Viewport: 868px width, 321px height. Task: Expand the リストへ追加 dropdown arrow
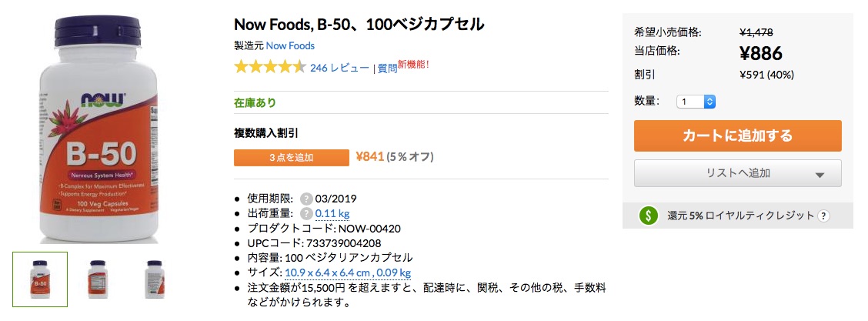(x=820, y=175)
